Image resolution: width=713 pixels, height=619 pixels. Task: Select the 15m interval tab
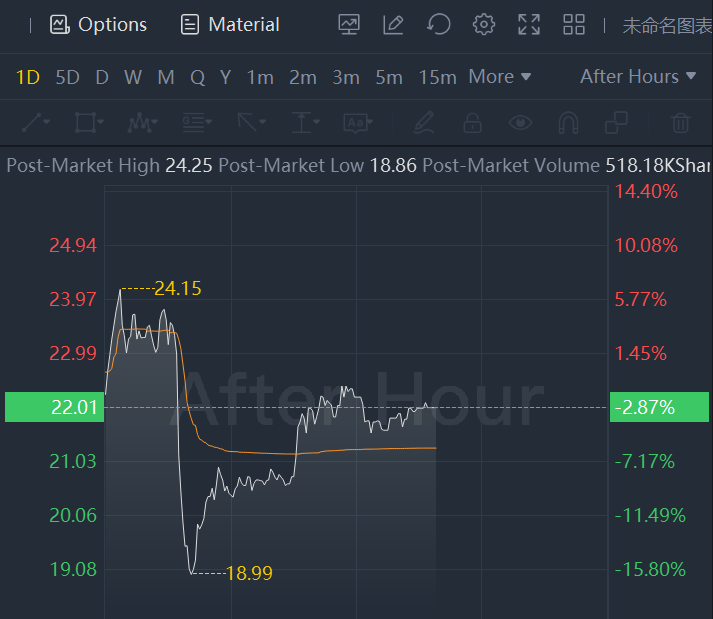pos(437,77)
